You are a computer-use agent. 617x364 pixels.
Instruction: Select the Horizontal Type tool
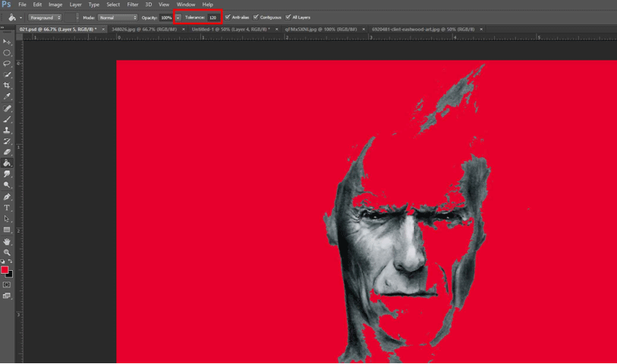point(7,208)
